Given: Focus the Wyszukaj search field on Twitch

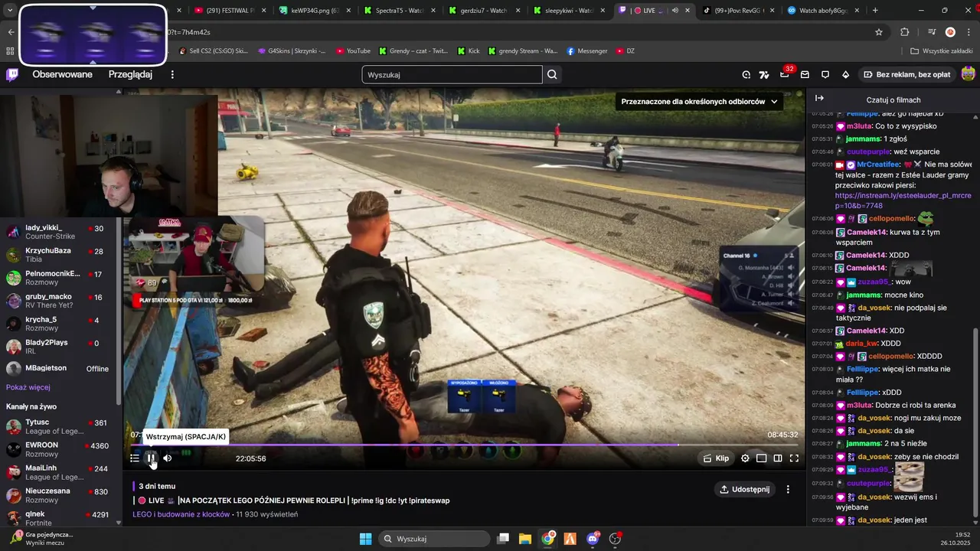Looking at the screenshot, I should pyautogui.click(x=452, y=74).
